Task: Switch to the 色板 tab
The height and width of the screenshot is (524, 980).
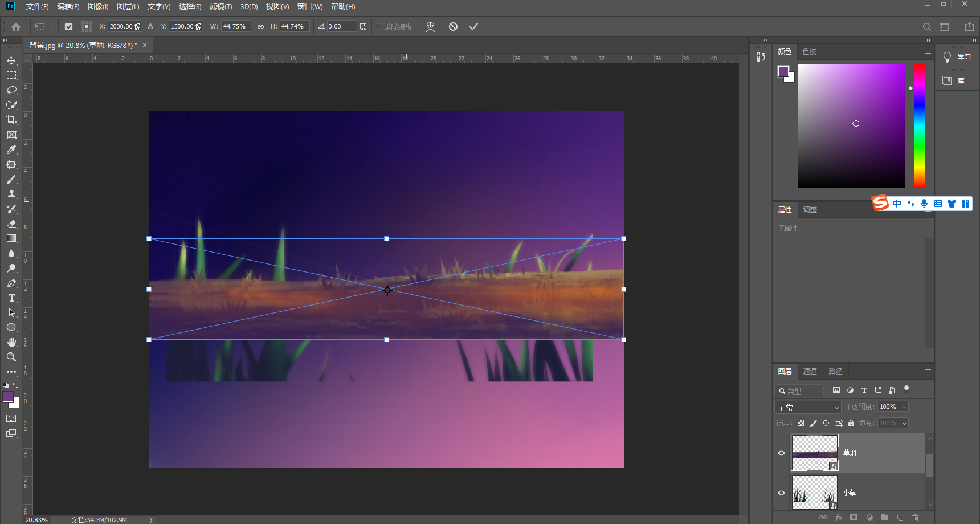Action: (x=809, y=51)
